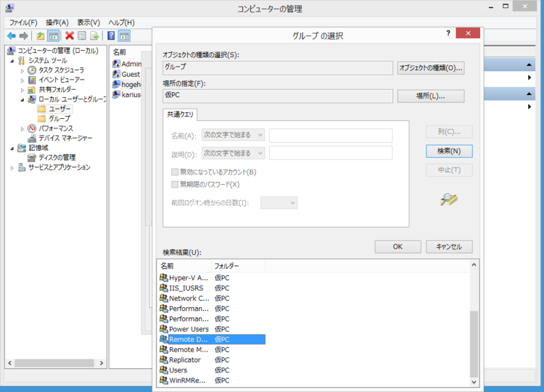This screenshot has width=544, height=392.
Task: Toggle the disabled accounts search filter
Action: [x=175, y=172]
